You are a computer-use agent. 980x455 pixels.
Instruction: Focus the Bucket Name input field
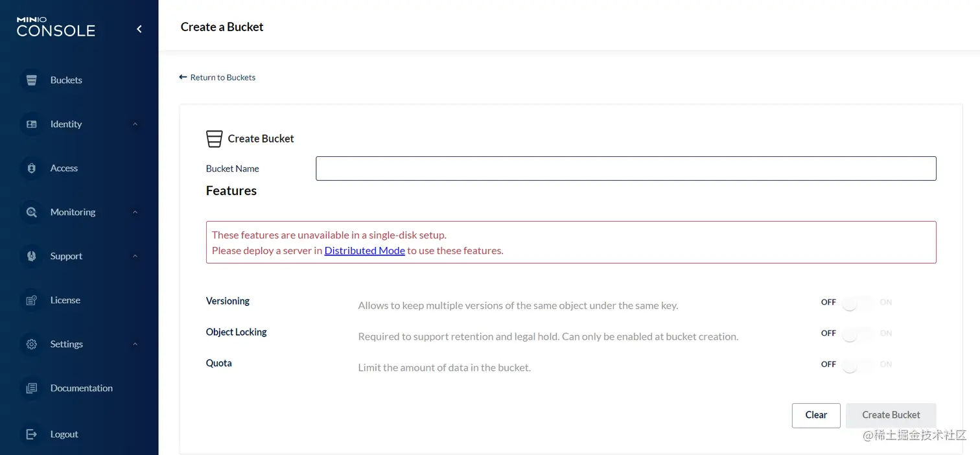point(625,169)
